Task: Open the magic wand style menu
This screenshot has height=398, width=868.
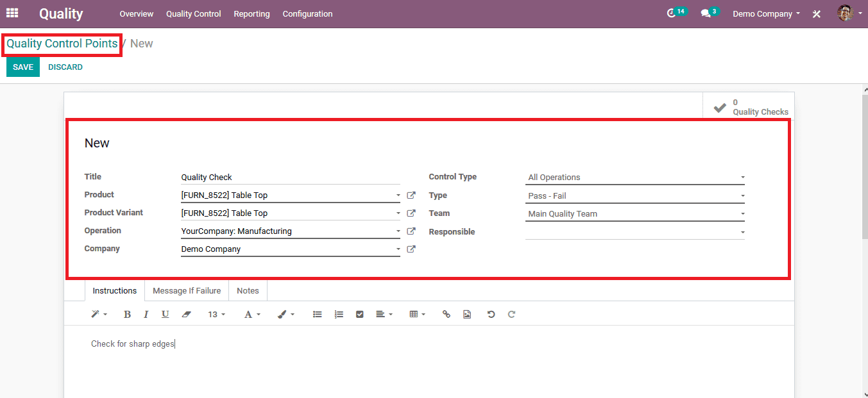Action: 98,314
